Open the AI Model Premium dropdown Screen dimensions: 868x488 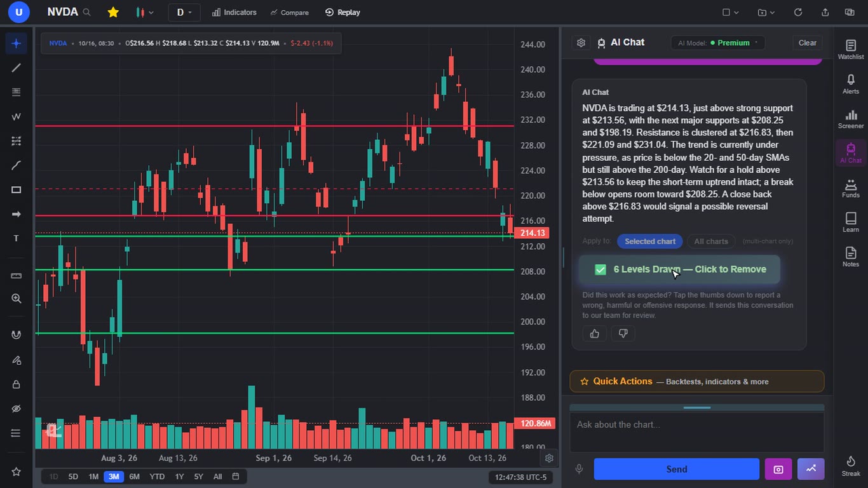(x=717, y=43)
